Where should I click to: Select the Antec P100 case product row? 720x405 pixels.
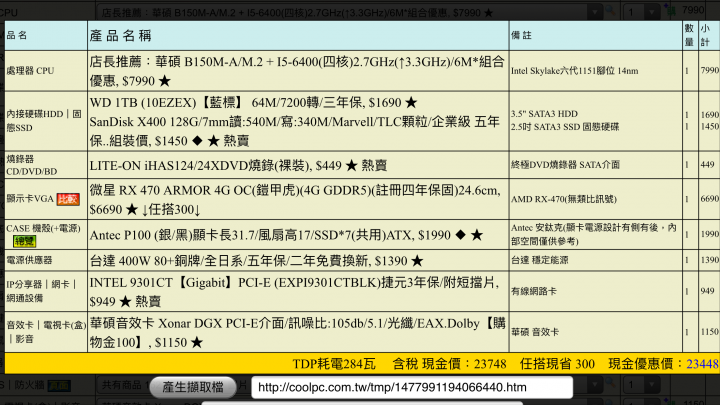[x=286, y=235]
